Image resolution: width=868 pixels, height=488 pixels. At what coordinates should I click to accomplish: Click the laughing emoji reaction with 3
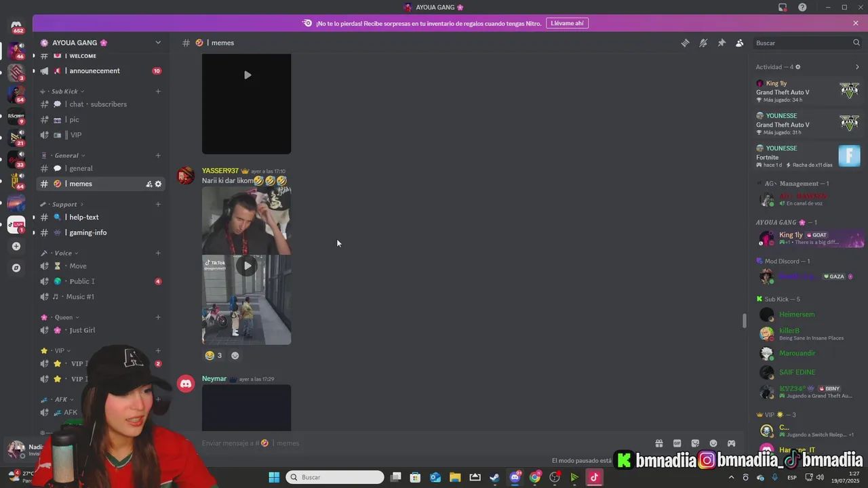click(214, 356)
